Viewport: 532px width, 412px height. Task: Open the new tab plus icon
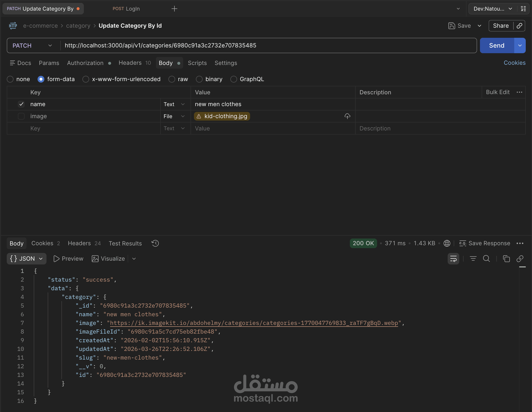tap(174, 9)
